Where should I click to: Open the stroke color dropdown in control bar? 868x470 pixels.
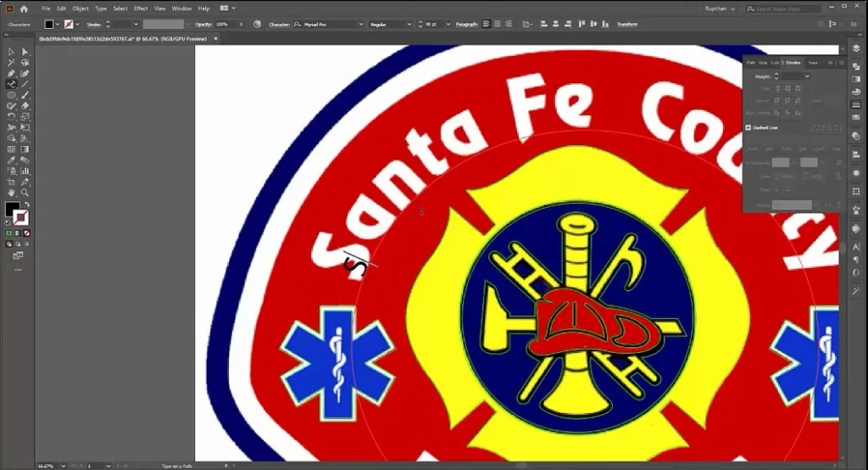pos(77,25)
